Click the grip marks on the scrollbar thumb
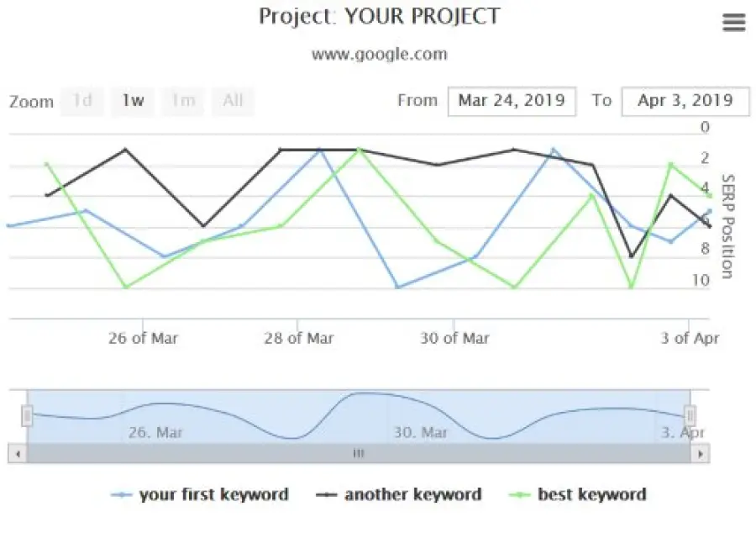The image size is (756, 533). (360, 453)
